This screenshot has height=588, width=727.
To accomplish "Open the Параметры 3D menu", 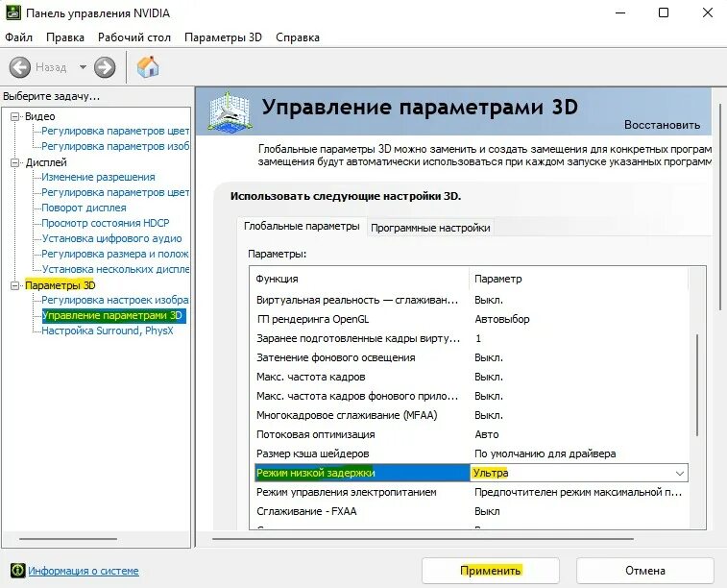I will 223,37.
